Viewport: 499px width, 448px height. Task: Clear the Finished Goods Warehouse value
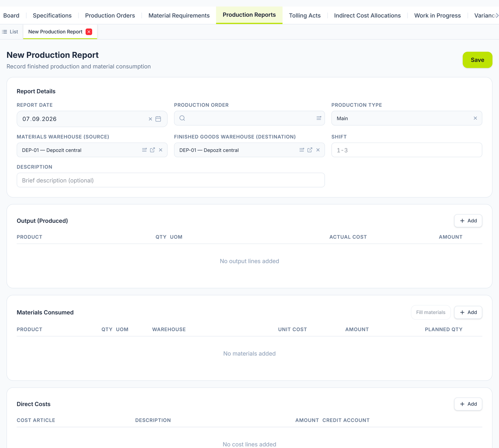(318, 150)
